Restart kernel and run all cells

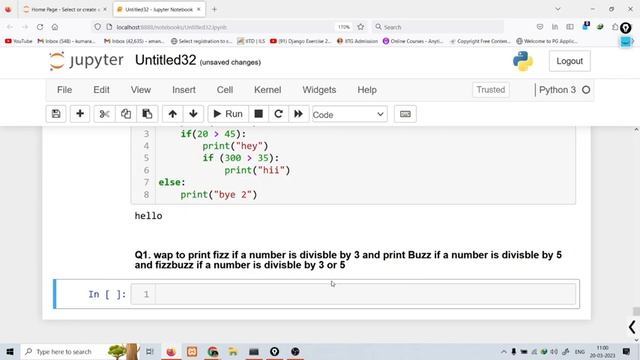pos(298,114)
